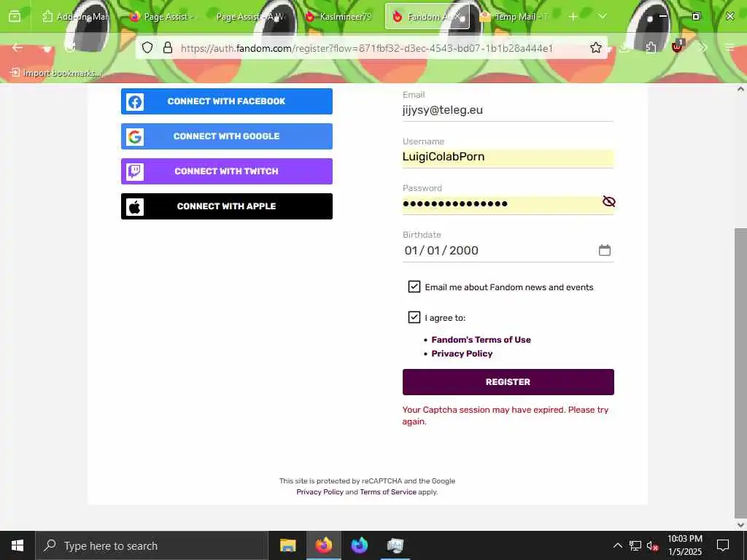The height and width of the screenshot is (560, 747).
Task: Click Connect with Facebook button
Action: [227, 101]
